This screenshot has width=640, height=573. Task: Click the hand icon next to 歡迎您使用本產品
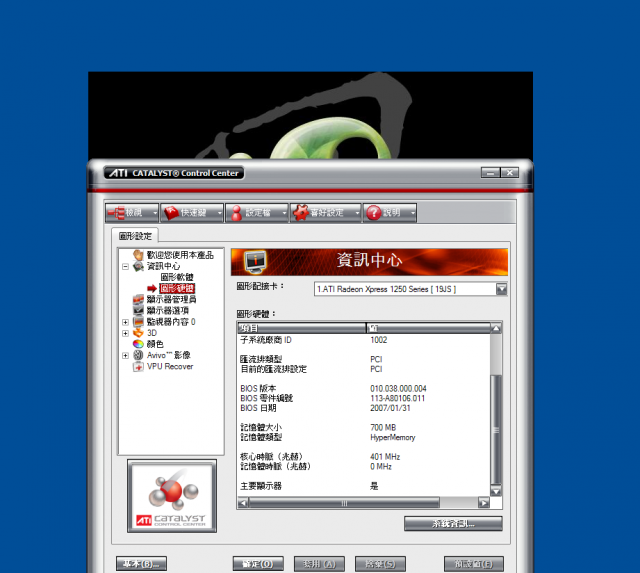[138, 255]
